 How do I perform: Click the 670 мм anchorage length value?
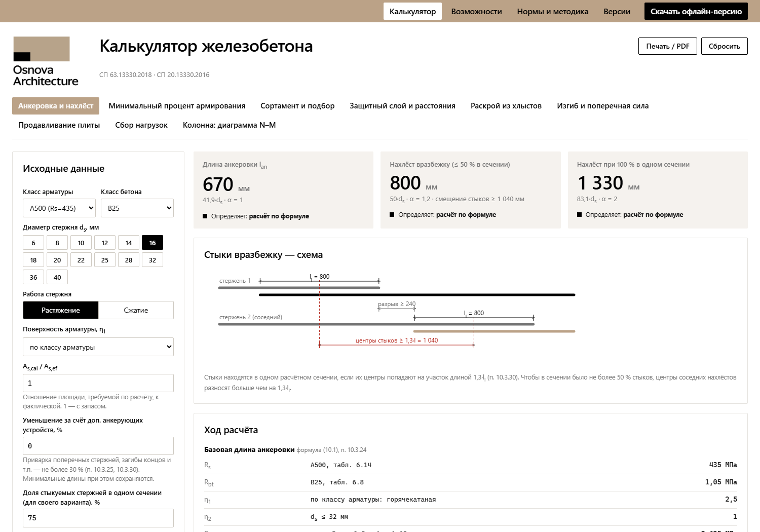point(226,184)
